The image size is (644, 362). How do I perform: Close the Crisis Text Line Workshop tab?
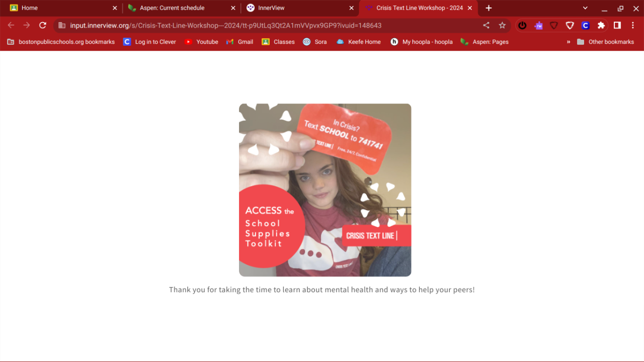click(x=470, y=8)
